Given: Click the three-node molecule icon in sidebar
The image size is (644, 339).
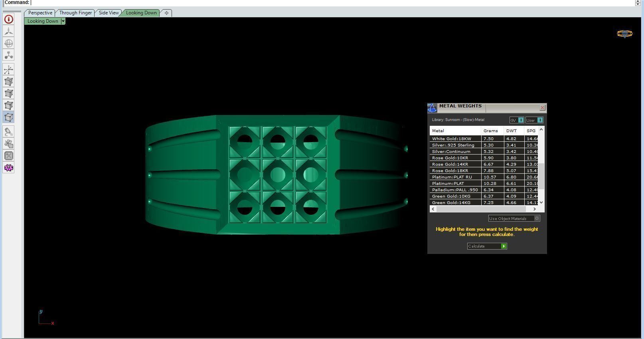Looking at the screenshot, I should click(8, 55).
